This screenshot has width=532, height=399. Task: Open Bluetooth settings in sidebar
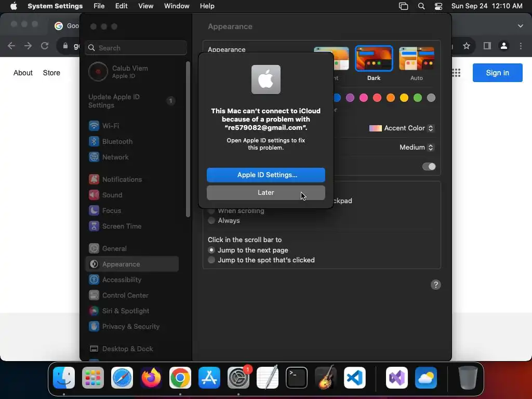[x=131, y=141]
